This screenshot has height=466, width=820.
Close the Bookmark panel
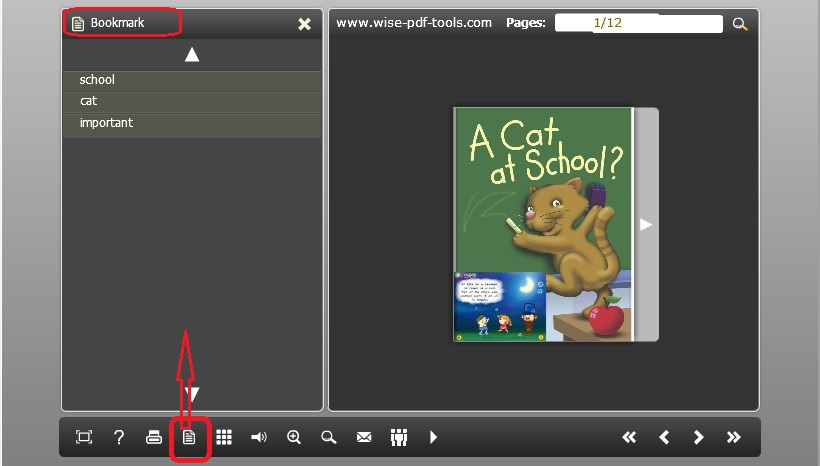click(x=304, y=24)
